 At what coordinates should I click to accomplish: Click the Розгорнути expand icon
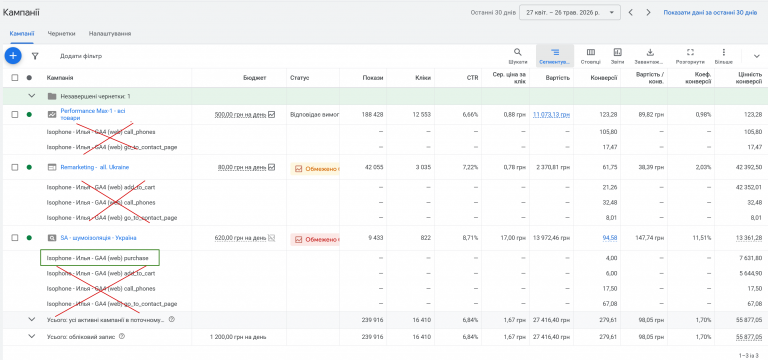click(690, 56)
